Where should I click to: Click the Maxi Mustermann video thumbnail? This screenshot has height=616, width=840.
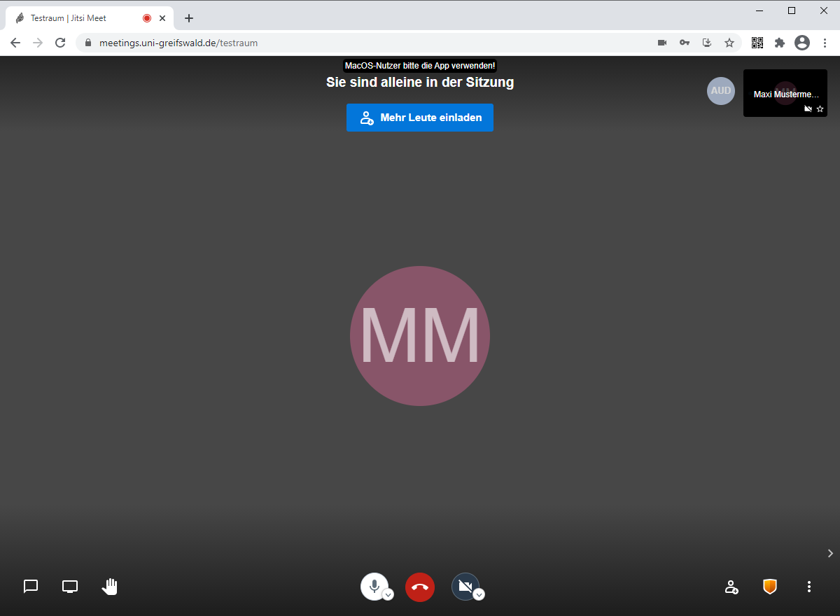point(785,93)
